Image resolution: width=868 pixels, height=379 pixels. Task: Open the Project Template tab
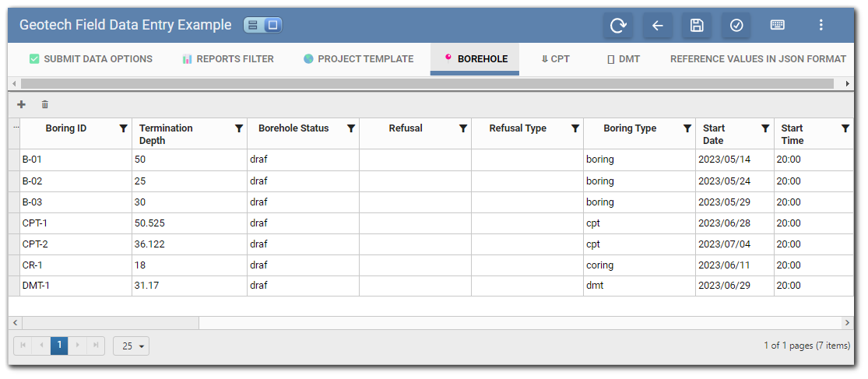[x=359, y=58]
